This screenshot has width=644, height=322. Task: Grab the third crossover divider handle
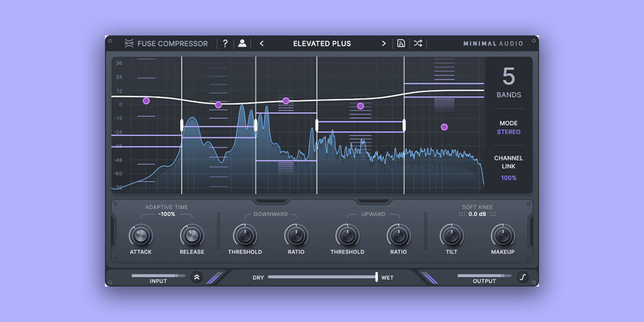(x=317, y=126)
